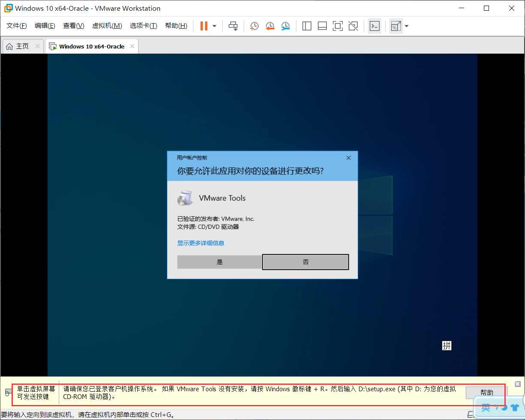Open the 虚拟机 menu

(107, 25)
